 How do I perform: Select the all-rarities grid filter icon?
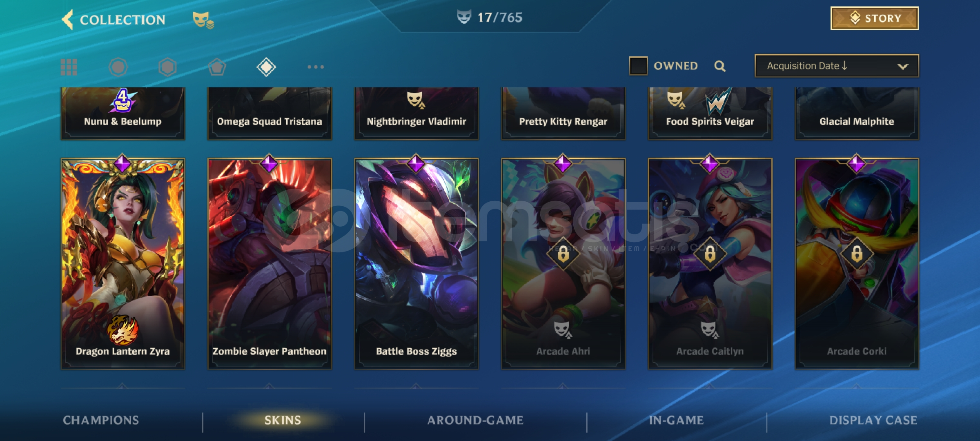tap(69, 67)
